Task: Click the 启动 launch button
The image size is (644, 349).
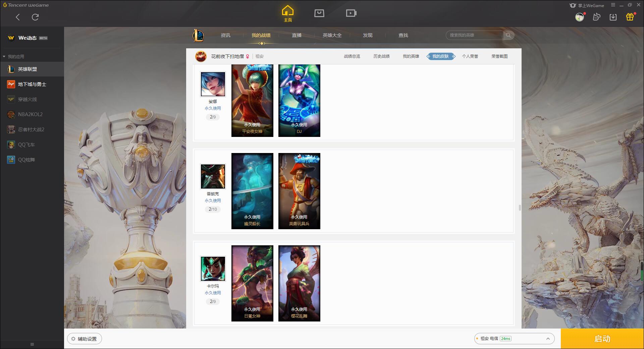Action: tap(602, 339)
